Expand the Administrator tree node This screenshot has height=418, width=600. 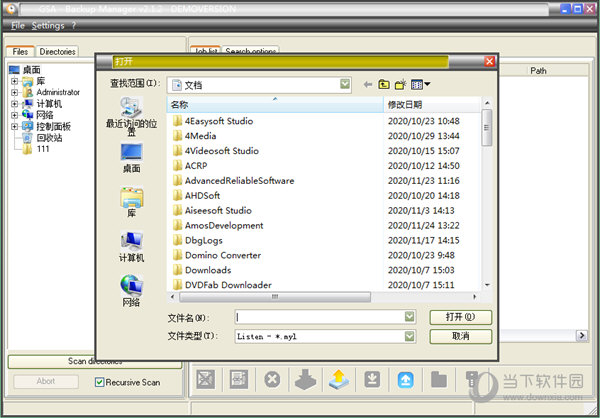(x=14, y=92)
